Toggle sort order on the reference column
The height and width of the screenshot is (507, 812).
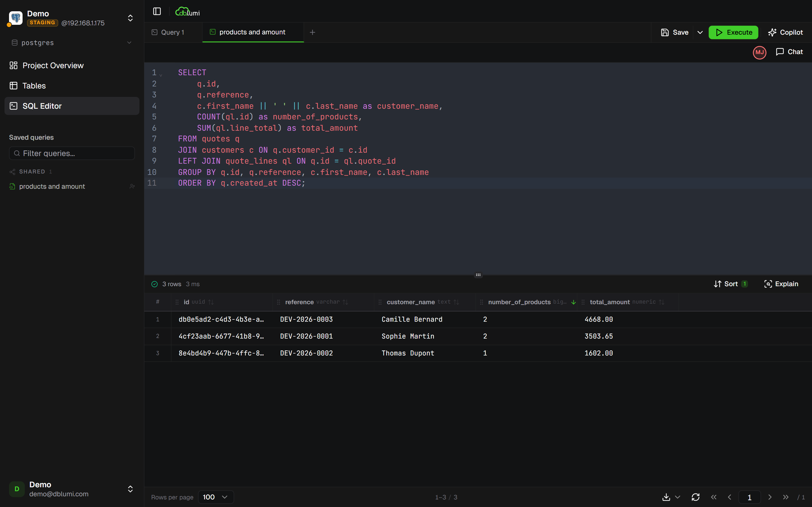tap(346, 302)
